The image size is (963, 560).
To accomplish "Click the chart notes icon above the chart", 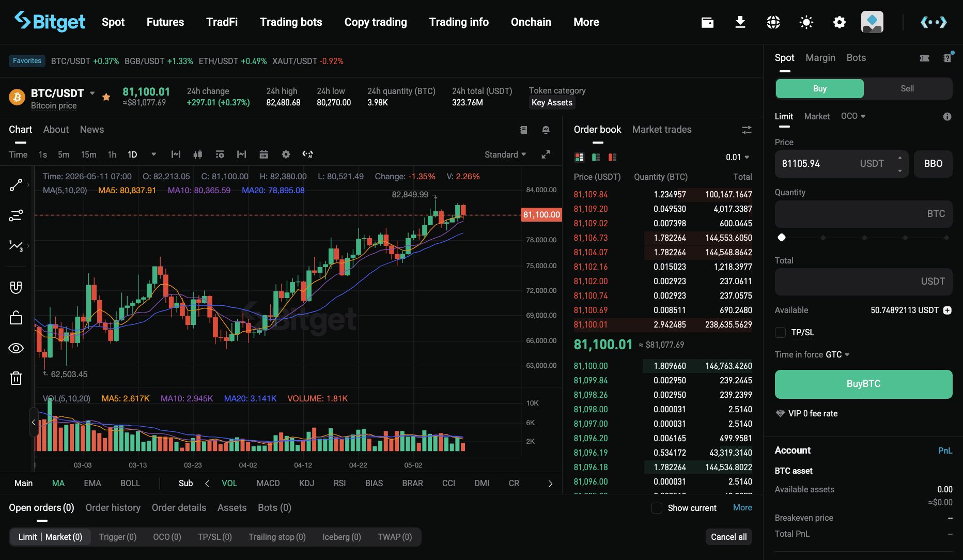I will tap(523, 130).
